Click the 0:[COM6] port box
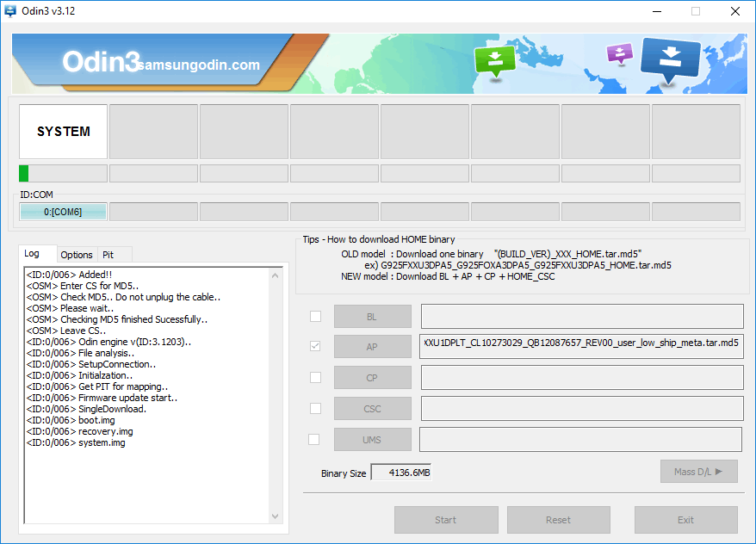Viewport: 756px width, 544px height. [x=63, y=212]
